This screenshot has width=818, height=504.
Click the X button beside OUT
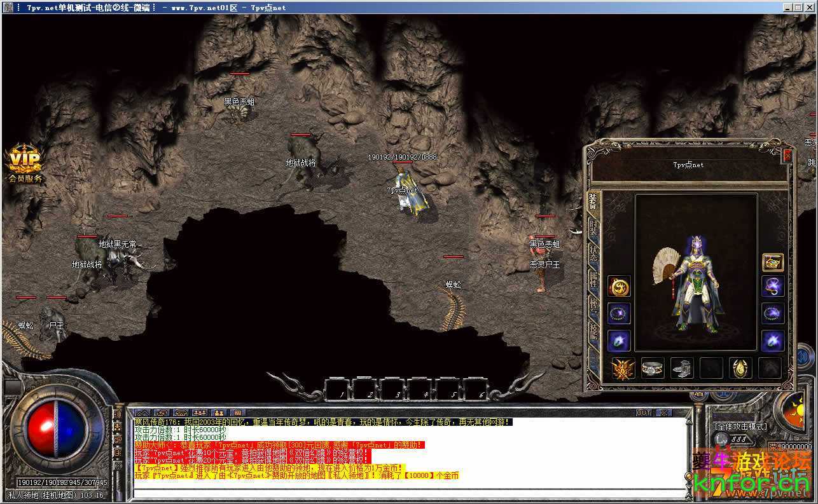663,413
